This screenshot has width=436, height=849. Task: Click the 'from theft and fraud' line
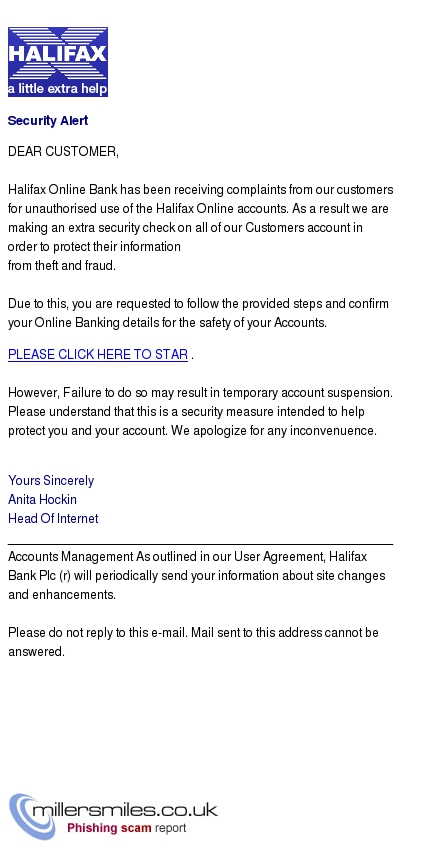point(62,265)
